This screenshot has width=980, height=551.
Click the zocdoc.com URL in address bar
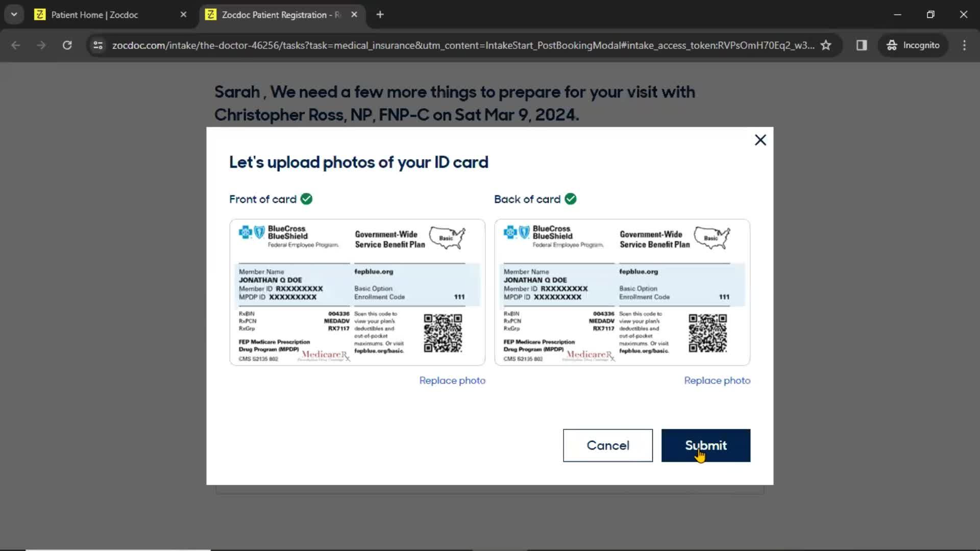click(x=463, y=45)
